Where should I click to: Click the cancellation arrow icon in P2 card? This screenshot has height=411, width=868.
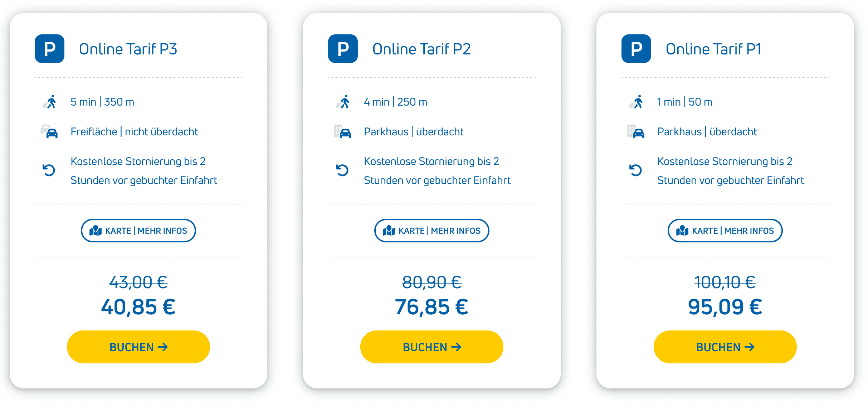[x=342, y=170]
